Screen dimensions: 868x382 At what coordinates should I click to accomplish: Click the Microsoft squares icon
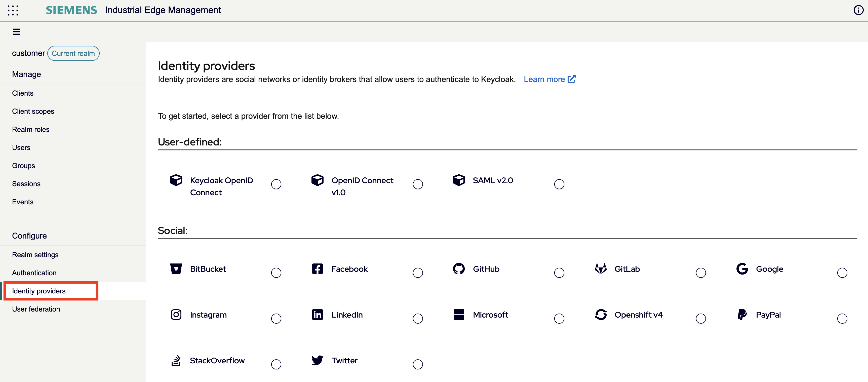459,315
